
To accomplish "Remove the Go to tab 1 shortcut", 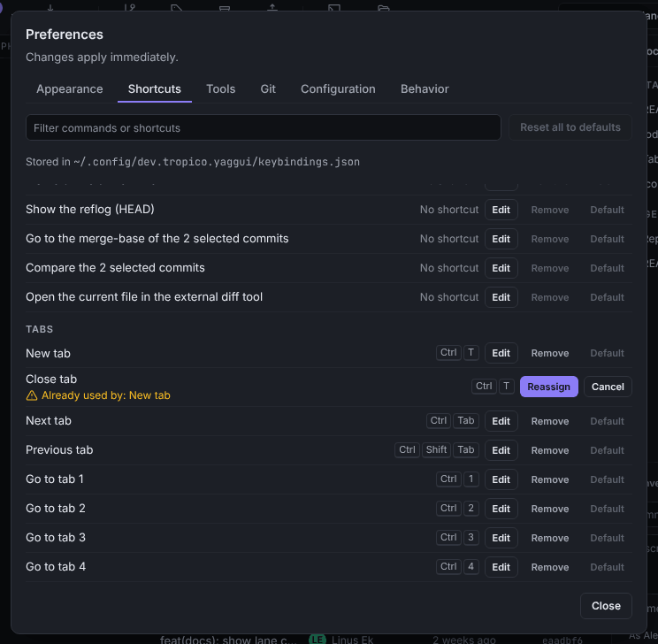I will 550,479.
